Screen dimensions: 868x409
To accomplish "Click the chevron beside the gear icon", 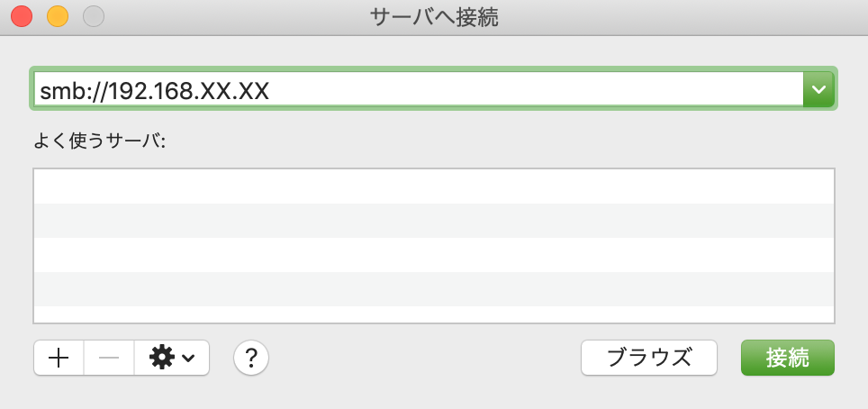I will (x=188, y=359).
